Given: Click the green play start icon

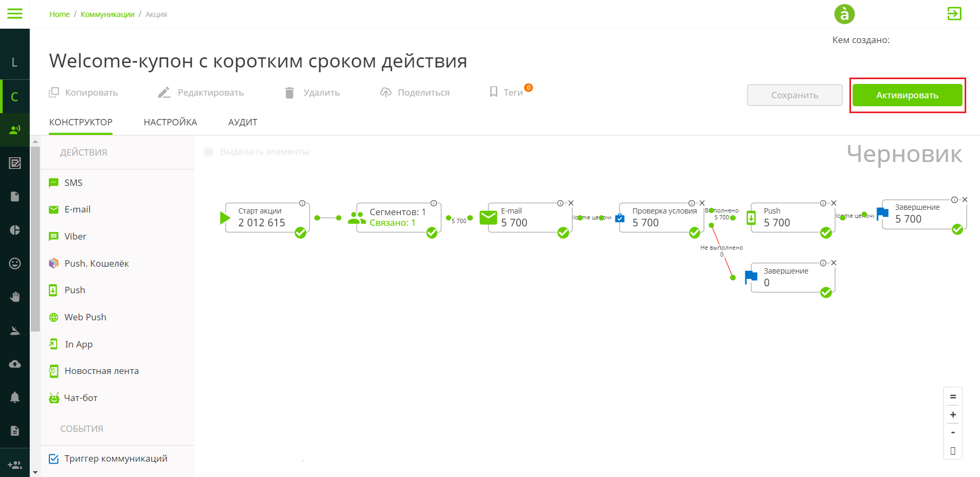Looking at the screenshot, I should 225,218.
